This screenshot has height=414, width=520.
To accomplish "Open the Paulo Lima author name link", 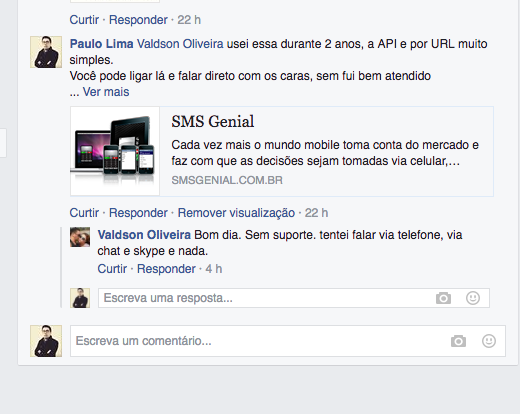I will [102, 44].
